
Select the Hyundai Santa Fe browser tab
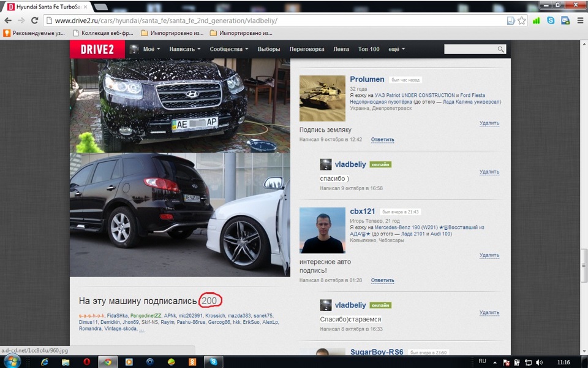pos(47,7)
